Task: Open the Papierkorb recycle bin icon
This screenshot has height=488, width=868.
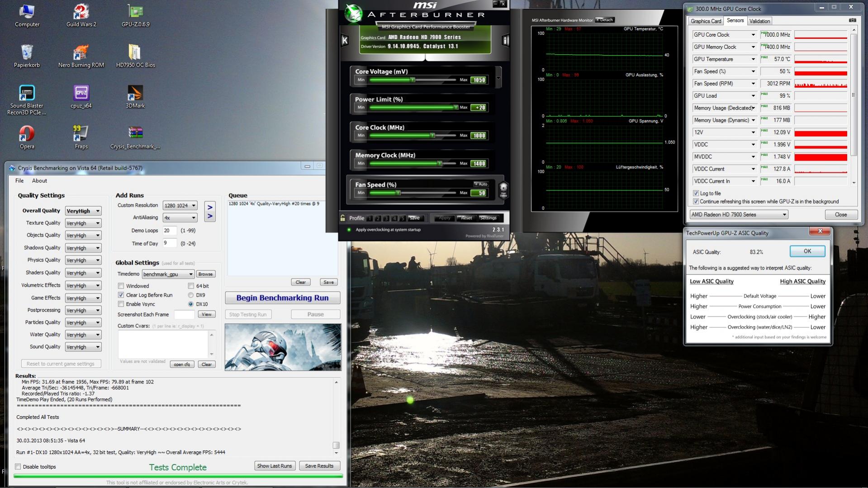Action: point(27,56)
